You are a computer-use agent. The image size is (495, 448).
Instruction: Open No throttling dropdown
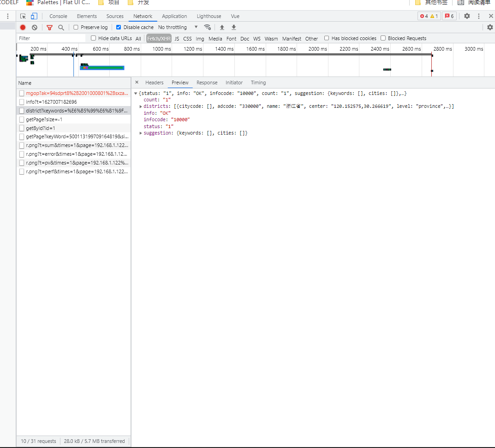tap(178, 27)
